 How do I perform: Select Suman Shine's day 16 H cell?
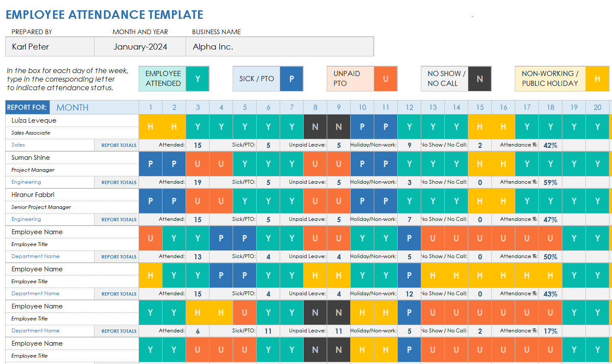(x=503, y=164)
